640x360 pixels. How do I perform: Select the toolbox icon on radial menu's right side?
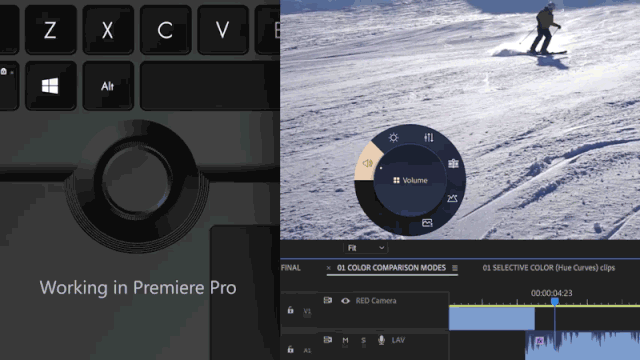pyautogui.click(x=453, y=164)
